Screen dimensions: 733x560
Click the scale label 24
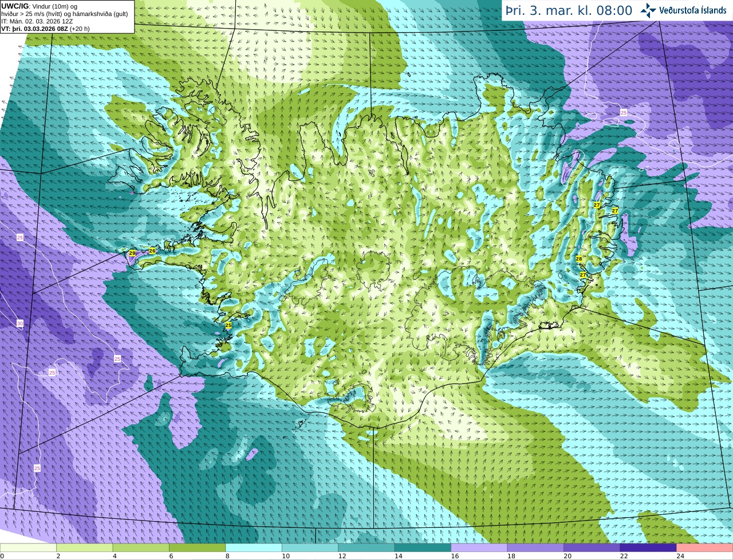tap(680, 556)
